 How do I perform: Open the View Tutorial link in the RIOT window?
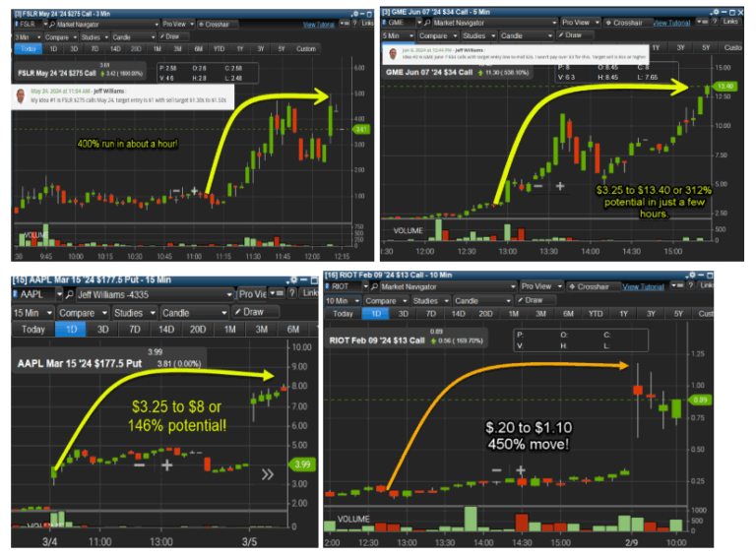643,286
